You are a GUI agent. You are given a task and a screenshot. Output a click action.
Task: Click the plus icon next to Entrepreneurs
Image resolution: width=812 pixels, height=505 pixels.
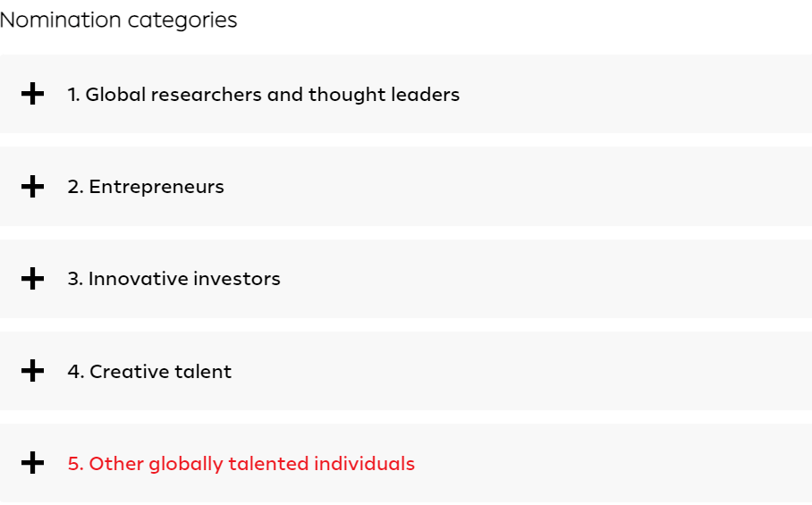coord(32,187)
